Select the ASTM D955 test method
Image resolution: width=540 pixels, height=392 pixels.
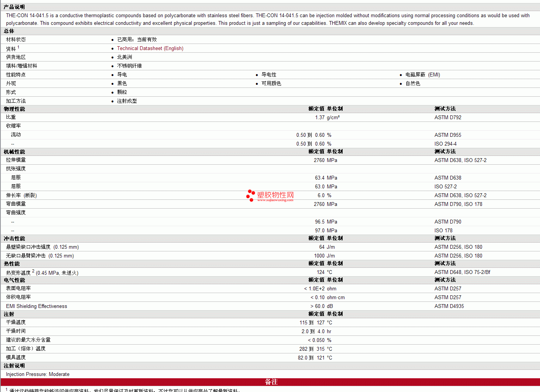pos(448,135)
